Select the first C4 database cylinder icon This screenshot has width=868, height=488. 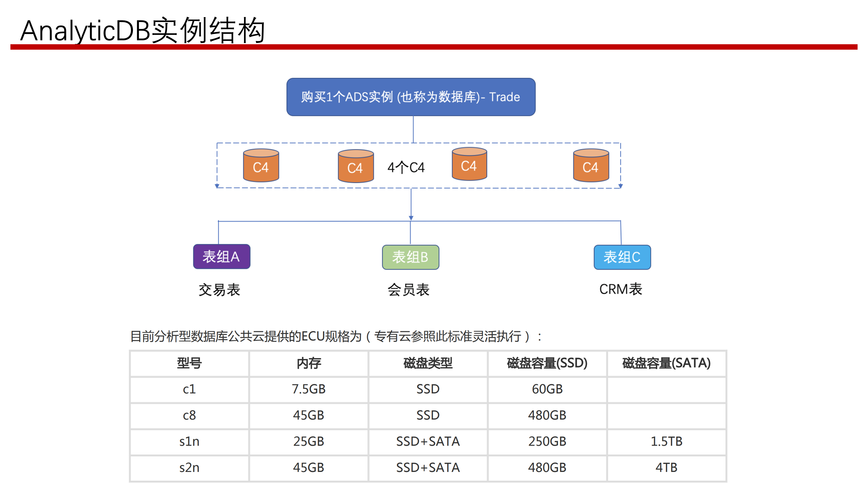(x=261, y=167)
